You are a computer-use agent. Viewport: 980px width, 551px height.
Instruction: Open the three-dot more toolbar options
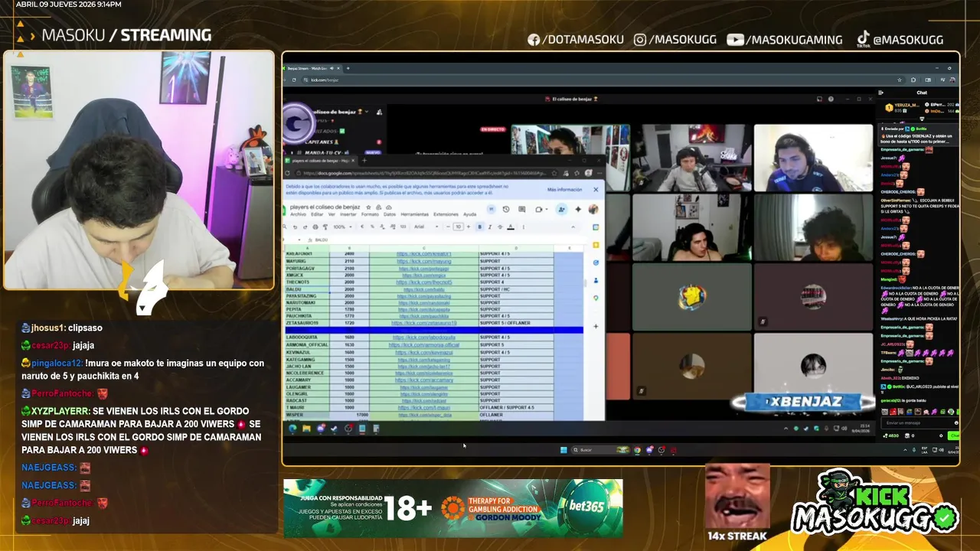pos(524,227)
